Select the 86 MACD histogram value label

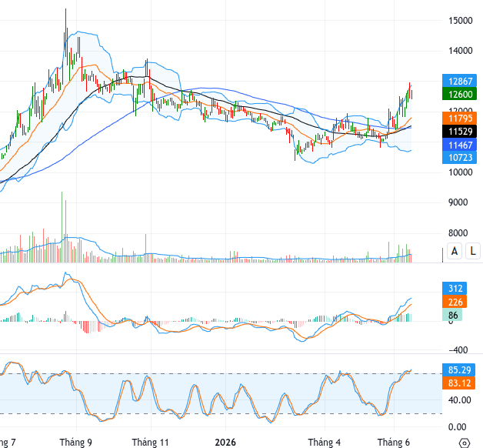tap(452, 315)
